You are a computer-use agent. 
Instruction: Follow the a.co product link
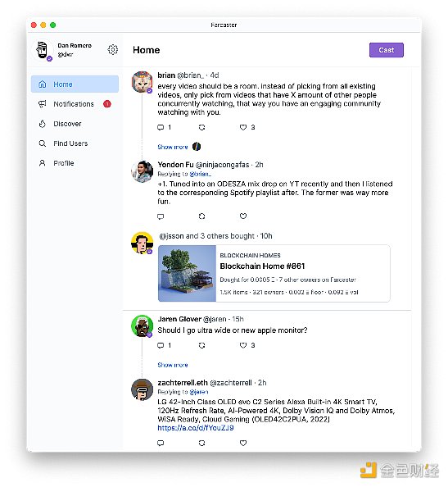(x=196, y=428)
